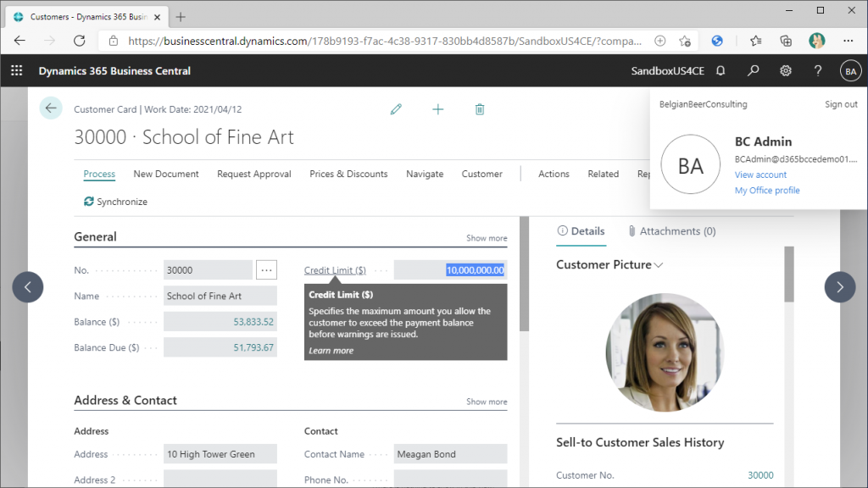This screenshot has height=488, width=868.
Task: Click the customer picture thumbnail
Action: [x=665, y=352]
